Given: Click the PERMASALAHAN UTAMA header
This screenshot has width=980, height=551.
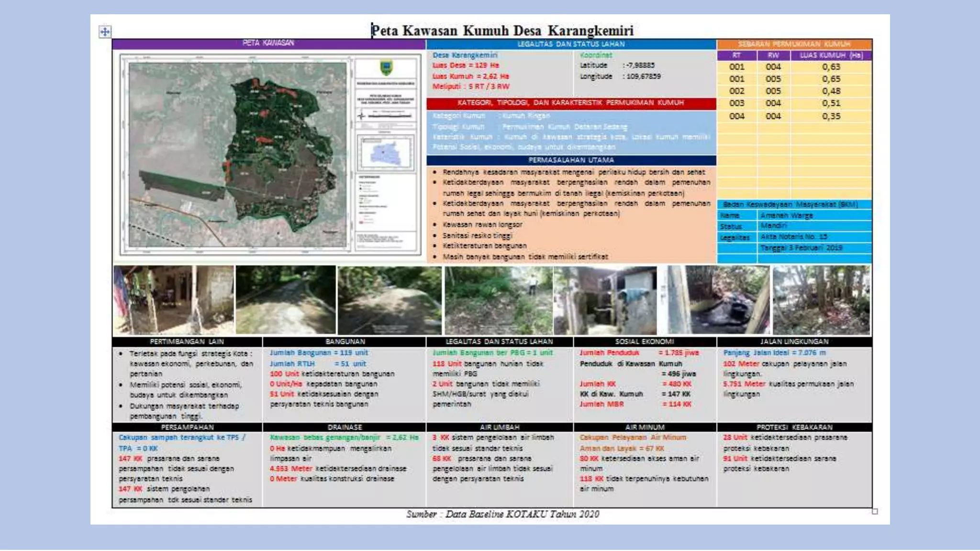Looking at the screenshot, I should pyautogui.click(x=570, y=160).
